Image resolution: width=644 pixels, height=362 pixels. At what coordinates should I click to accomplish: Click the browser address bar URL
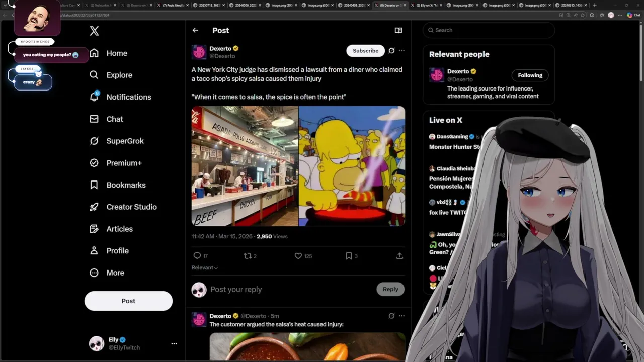[85, 15]
